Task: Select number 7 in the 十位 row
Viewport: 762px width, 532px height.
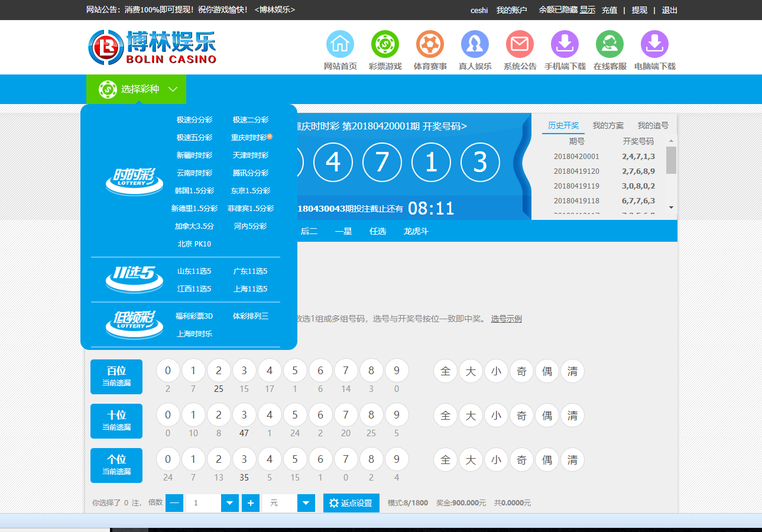Action: coord(346,416)
